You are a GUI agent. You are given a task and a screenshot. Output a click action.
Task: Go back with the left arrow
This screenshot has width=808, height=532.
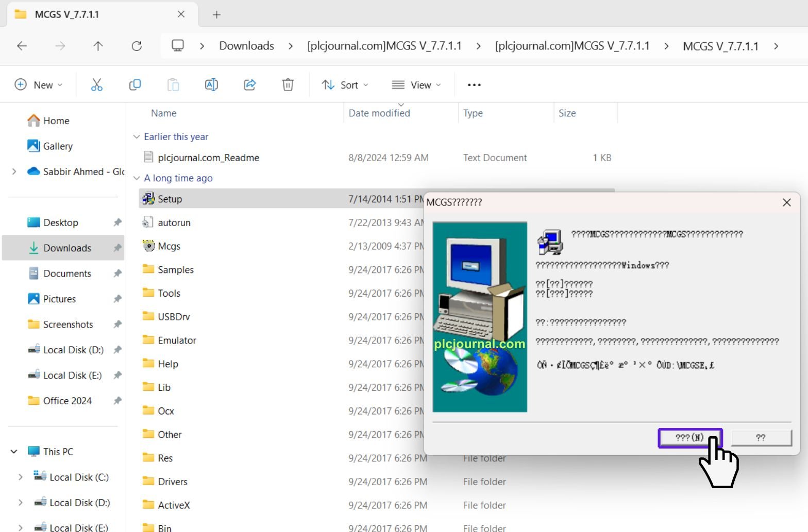pyautogui.click(x=22, y=46)
